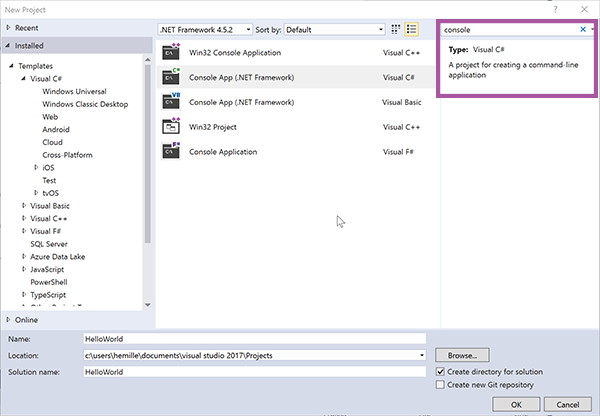The height and width of the screenshot is (416, 600).
Task: Enable Create new Git repository checkbox
Action: [x=440, y=385]
